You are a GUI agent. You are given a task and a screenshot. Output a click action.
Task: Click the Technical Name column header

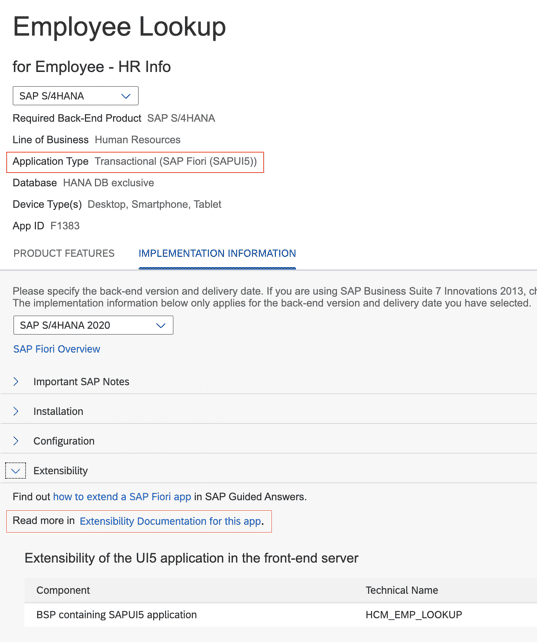pyautogui.click(x=402, y=590)
